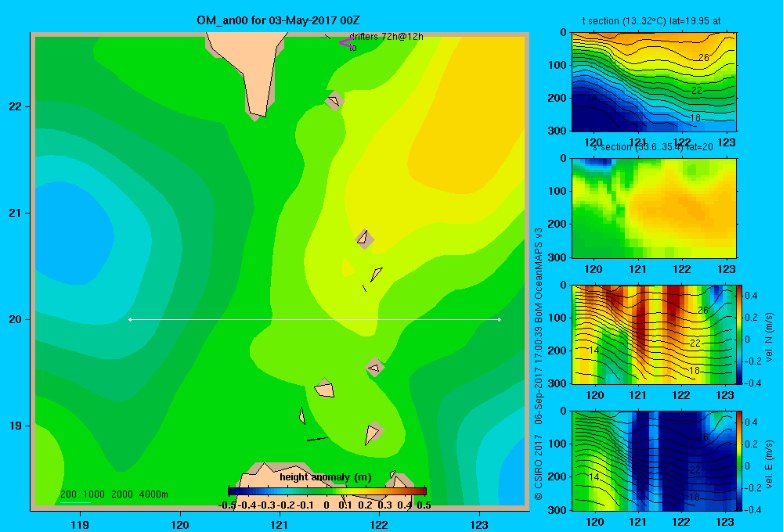Click longitude label "122" below the main map

[x=379, y=524]
